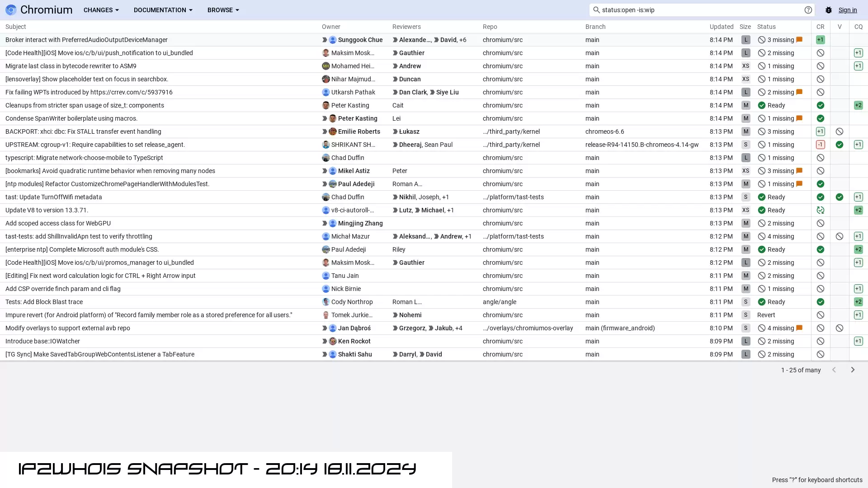Click the Chromium app icon in toolbar
This screenshot has height=488, width=868.
[10, 9]
